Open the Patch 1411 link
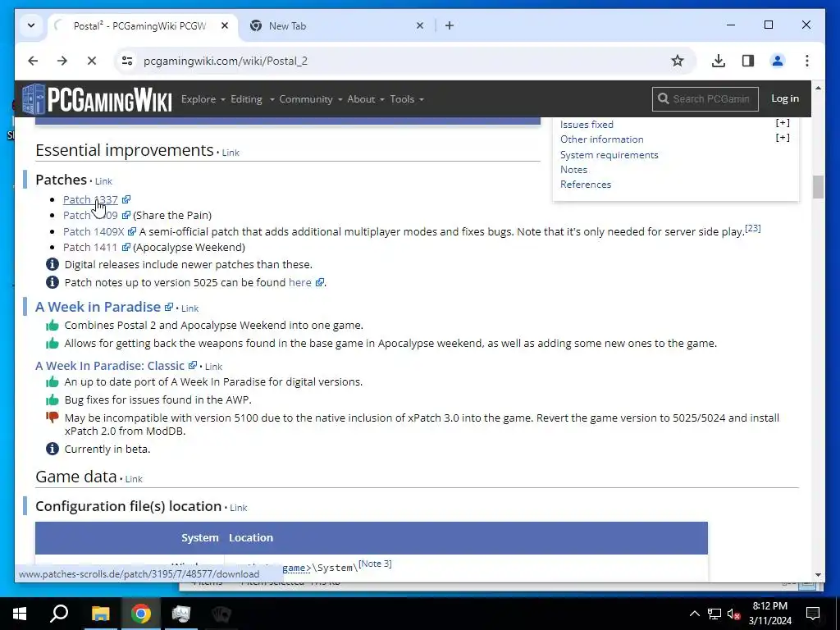 point(90,247)
